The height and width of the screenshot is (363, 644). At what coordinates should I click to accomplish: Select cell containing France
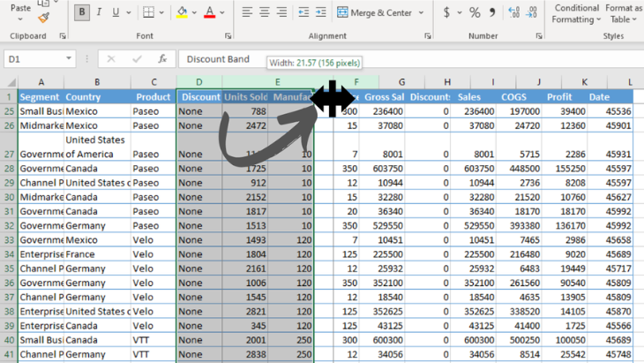(97, 254)
